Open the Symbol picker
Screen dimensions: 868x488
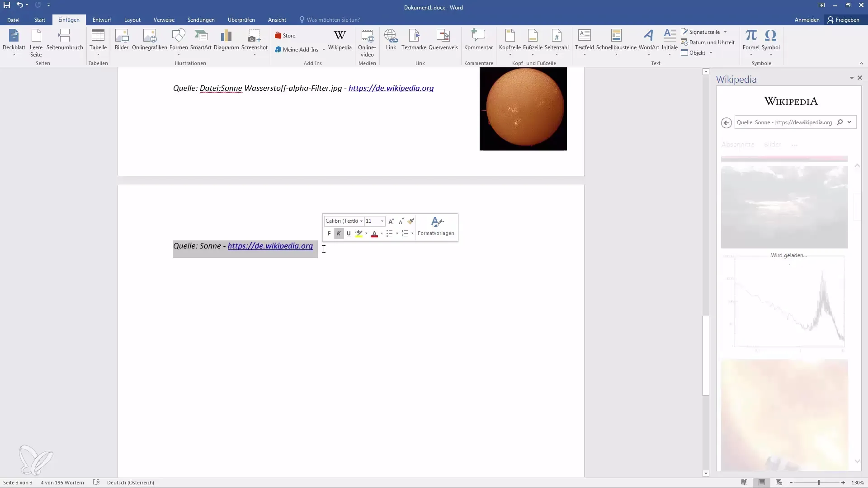click(770, 42)
